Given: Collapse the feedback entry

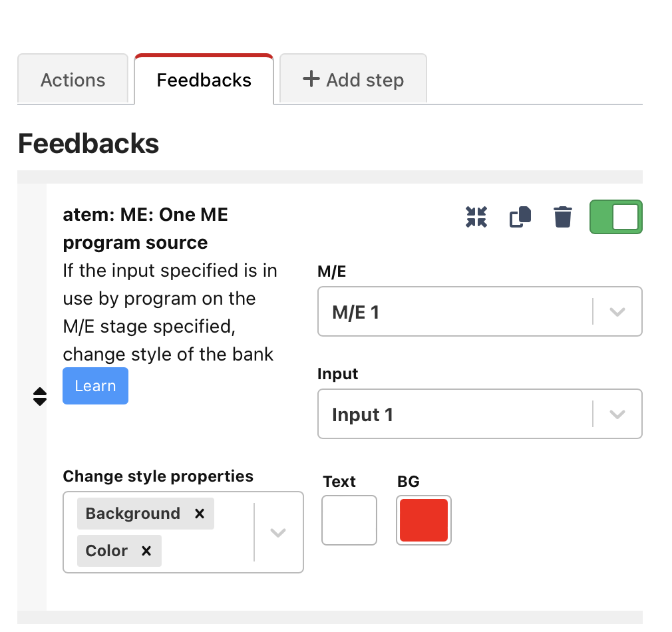Looking at the screenshot, I should click(x=476, y=216).
